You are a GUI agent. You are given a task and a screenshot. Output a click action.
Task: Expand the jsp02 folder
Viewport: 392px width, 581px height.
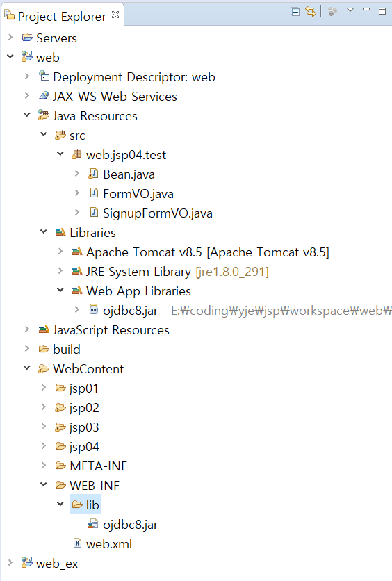[44, 407]
